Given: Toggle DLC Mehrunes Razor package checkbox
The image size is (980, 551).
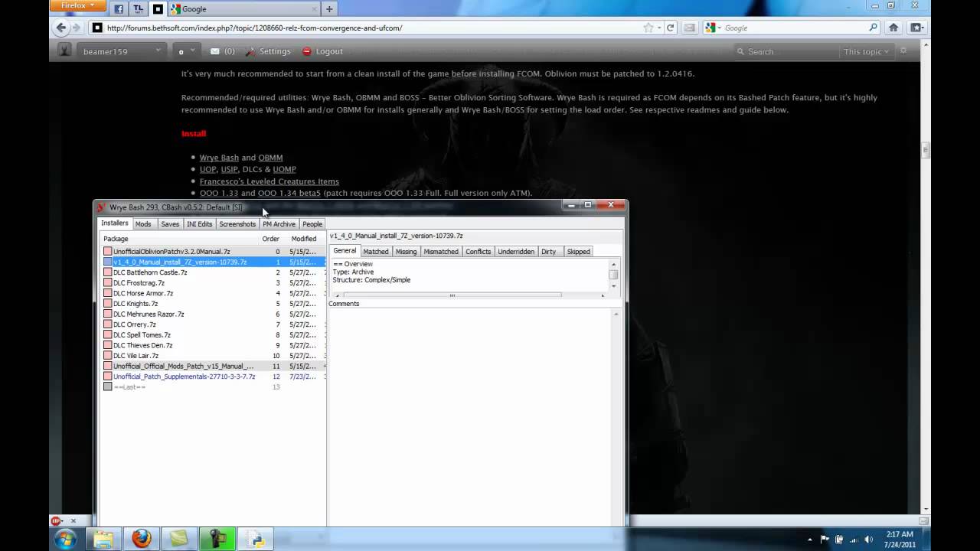Looking at the screenshot, I should [x=108, y=314].
